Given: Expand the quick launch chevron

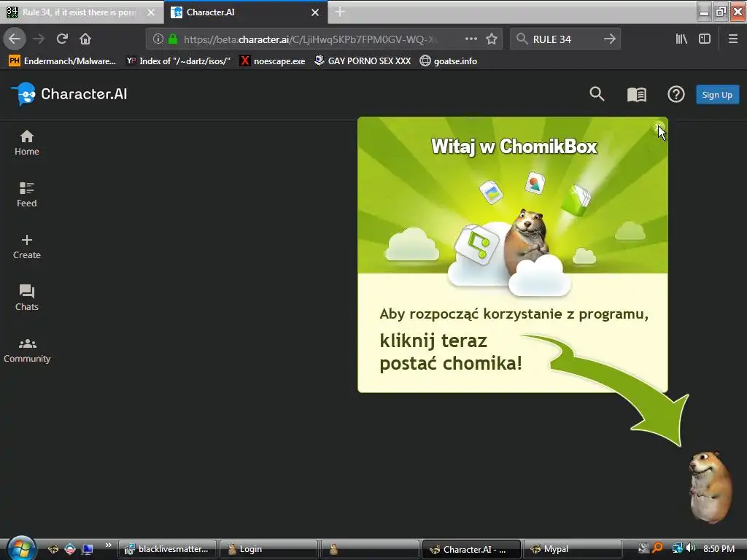Looking at the screenshot, I should pyautogui.click(x=108, y=545).
